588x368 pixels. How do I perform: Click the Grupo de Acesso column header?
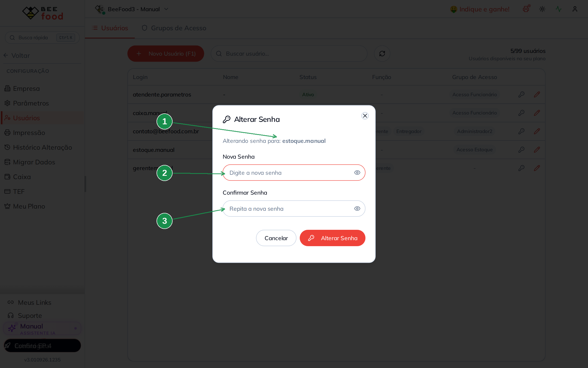[474, 77]
